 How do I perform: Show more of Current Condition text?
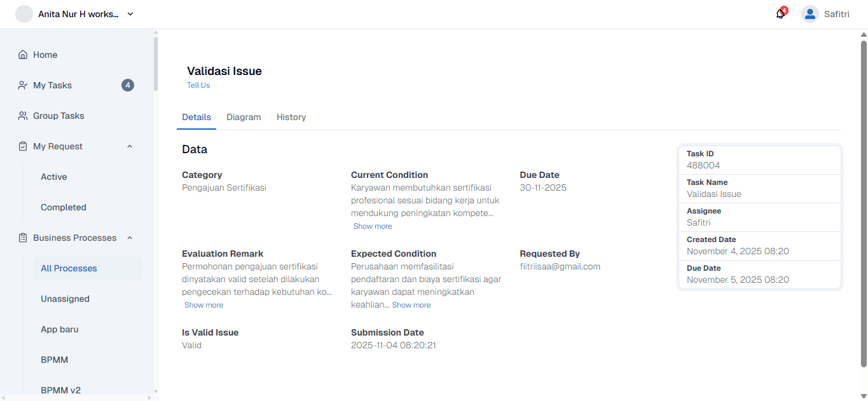[373, 226]
